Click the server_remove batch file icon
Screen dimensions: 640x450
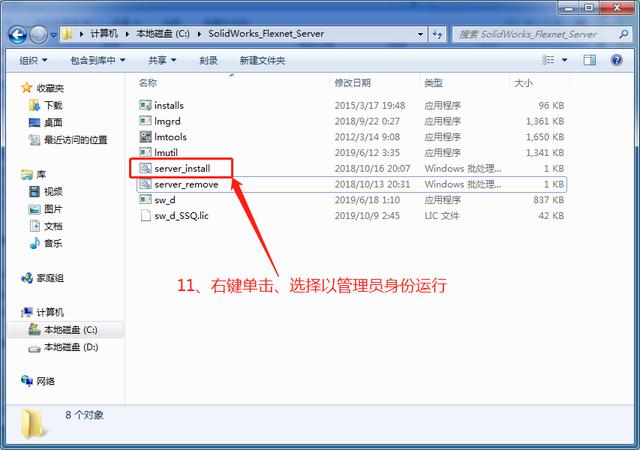[145, 184]
